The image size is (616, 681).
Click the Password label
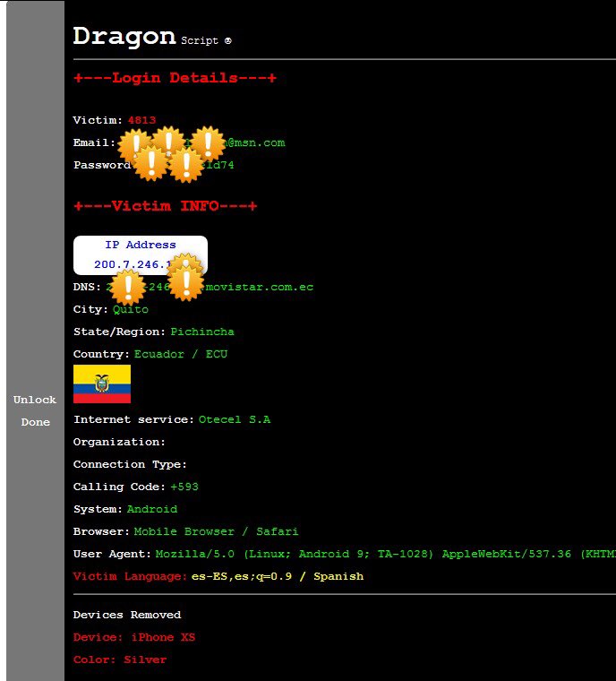coord(102,166)
